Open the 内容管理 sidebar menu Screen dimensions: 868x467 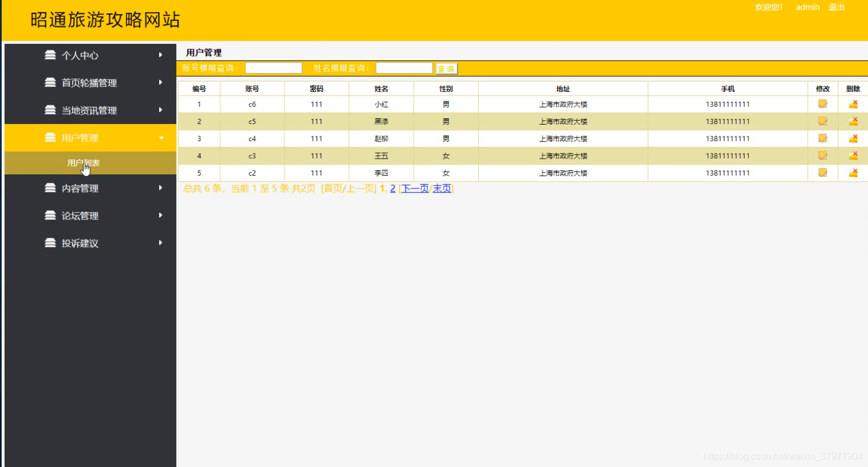(90, 188)
